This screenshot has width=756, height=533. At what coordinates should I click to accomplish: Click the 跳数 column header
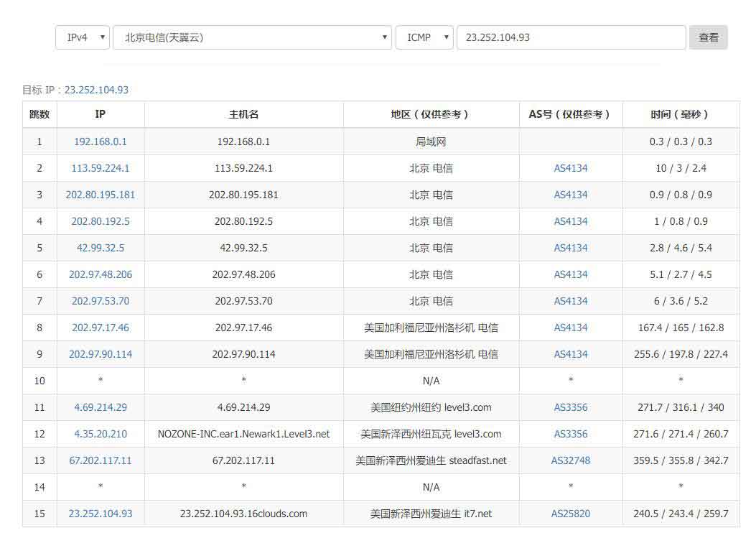pos(39,114)
